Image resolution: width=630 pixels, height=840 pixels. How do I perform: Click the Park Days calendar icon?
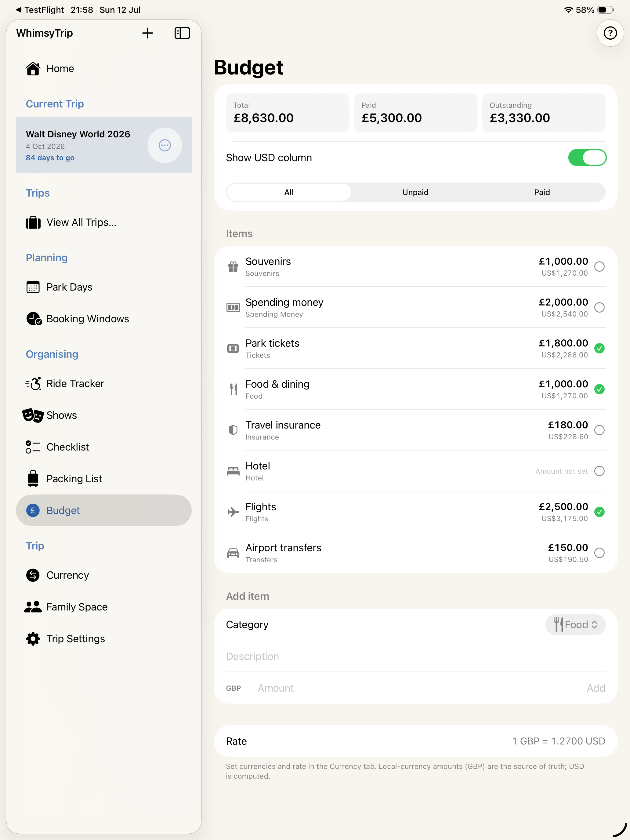pyautogui.click(x=33, y=287)
